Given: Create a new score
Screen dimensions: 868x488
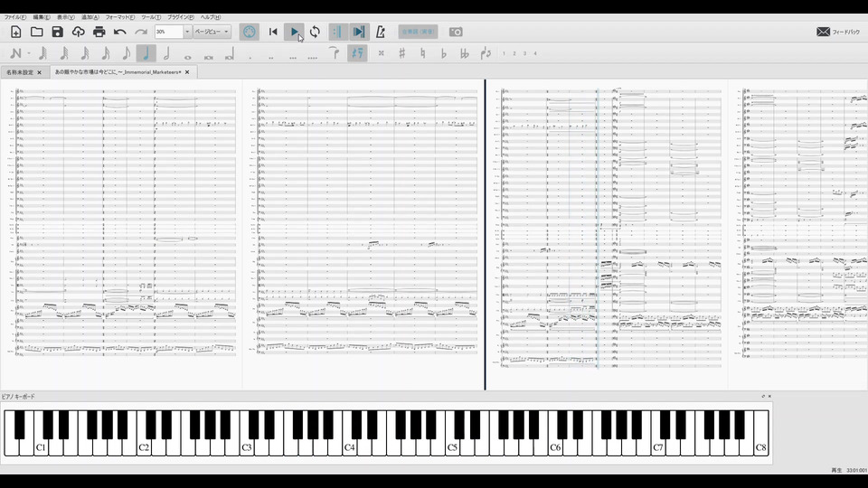Looking at the screenshot, I should [x=15, y=33].
